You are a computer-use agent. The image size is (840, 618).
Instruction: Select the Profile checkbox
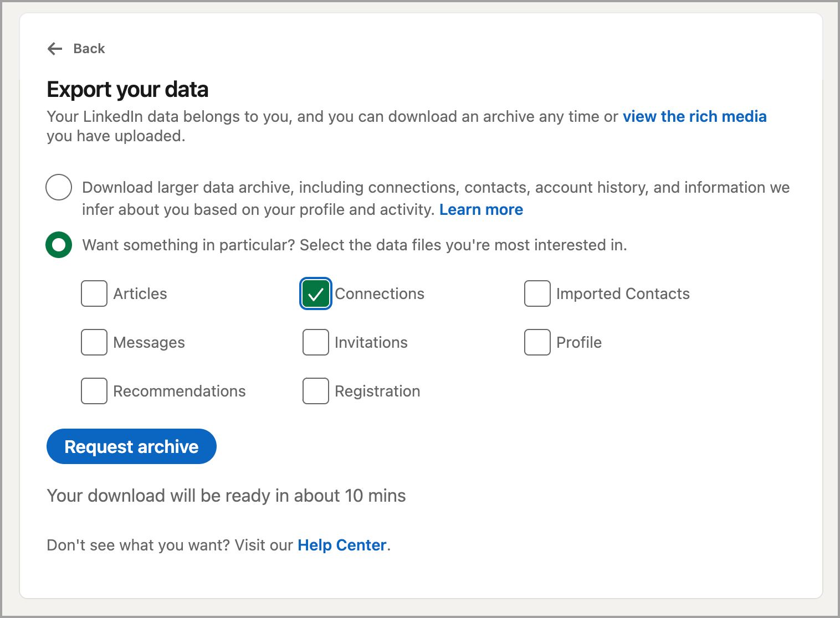[537, 342]
